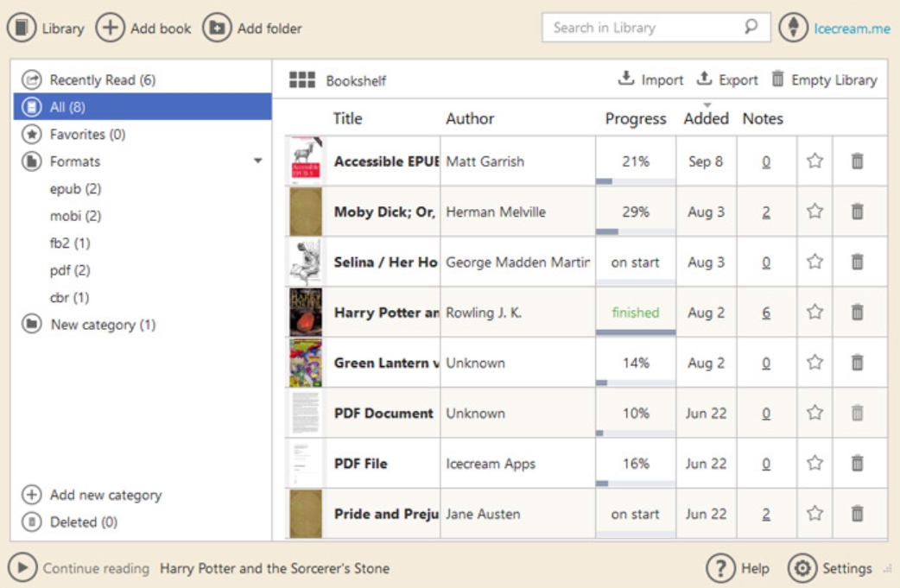Favorite PDF Document with star

[815, 413]
